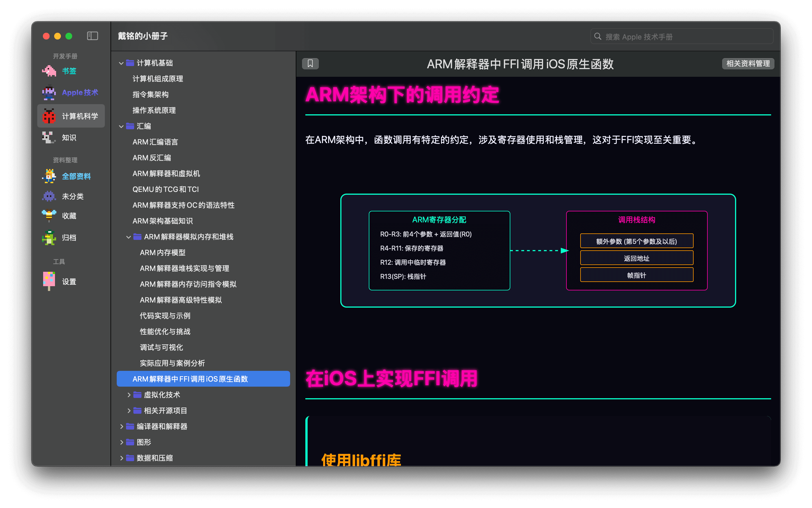Open 性能优化与挑战 article
Image resolution: width=812 pixels, height=508 pixels.
[x=165, y=331]
